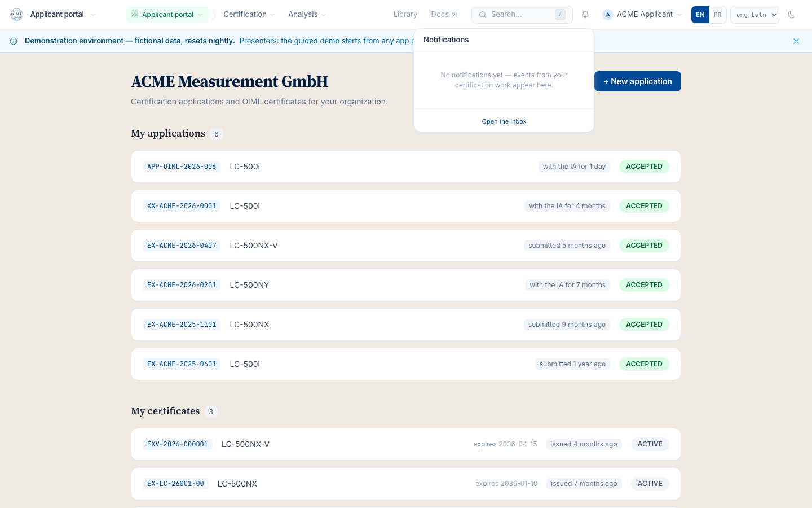Open application XX-ACME-2026-0001

pos(406,206)
